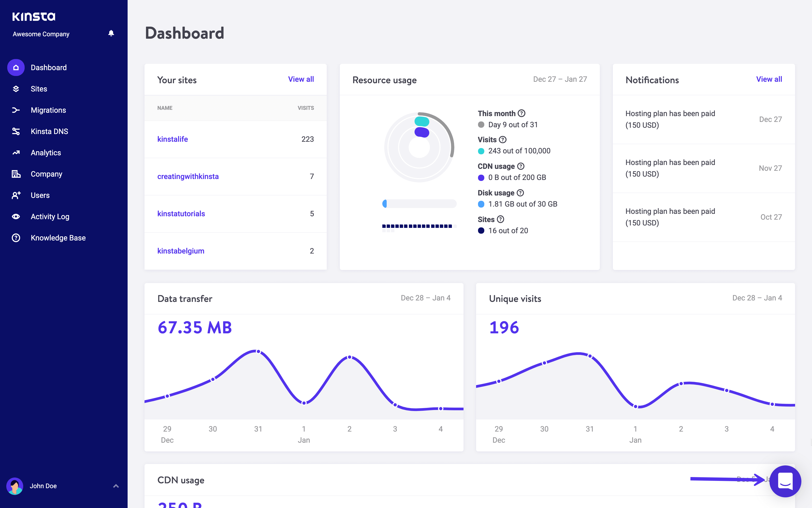812x508 pixels.
Task: Click the Kinsta logo
Action: coord(34,16)
